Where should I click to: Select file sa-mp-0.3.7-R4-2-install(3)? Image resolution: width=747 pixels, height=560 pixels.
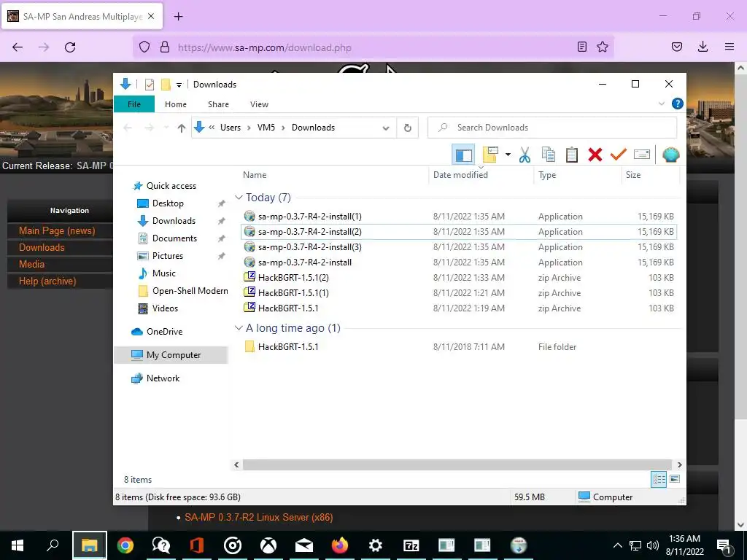pyautogui.click(x=459, y=246)
